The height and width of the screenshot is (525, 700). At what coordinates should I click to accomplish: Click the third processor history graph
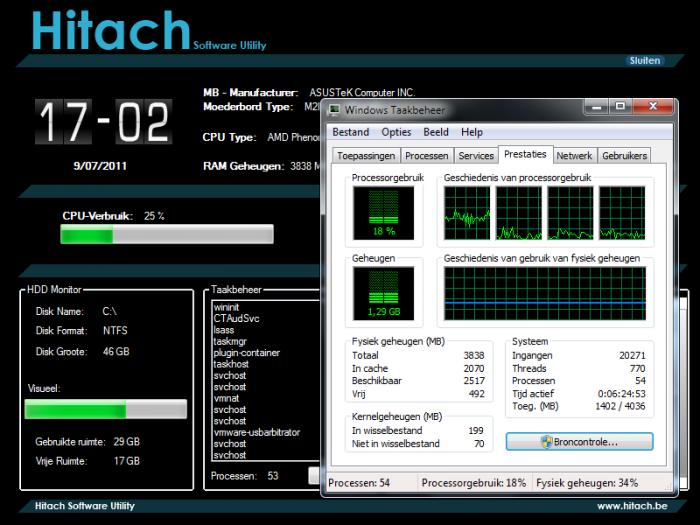tap(571, 213)
